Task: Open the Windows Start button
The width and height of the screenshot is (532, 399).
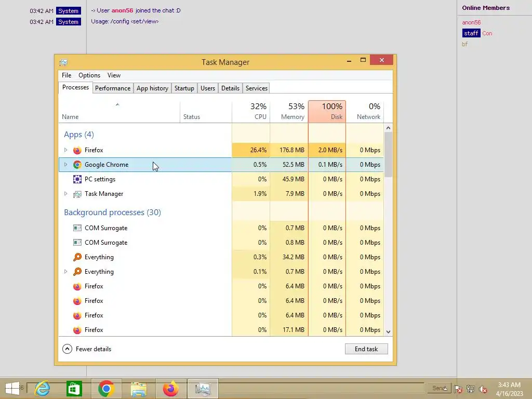Action: coord(12,389)
